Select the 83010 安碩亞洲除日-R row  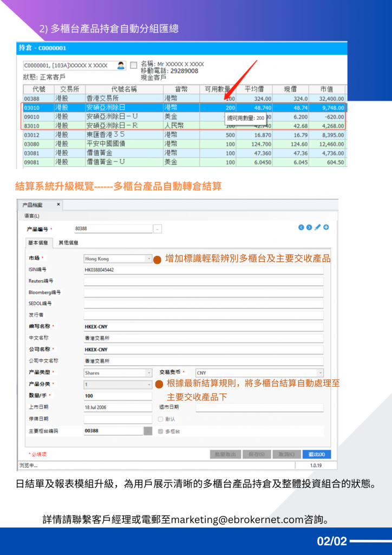coord(184,126)
